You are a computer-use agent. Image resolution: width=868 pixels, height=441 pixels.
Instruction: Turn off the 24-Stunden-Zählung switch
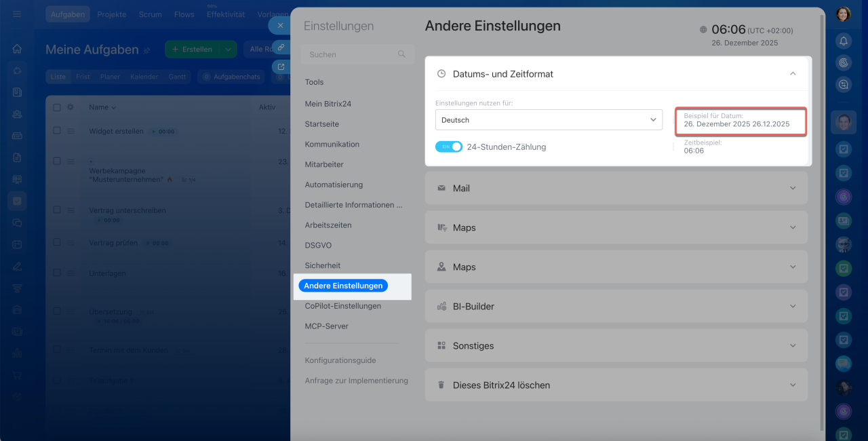pyautogui.click(x=449, y=147)
